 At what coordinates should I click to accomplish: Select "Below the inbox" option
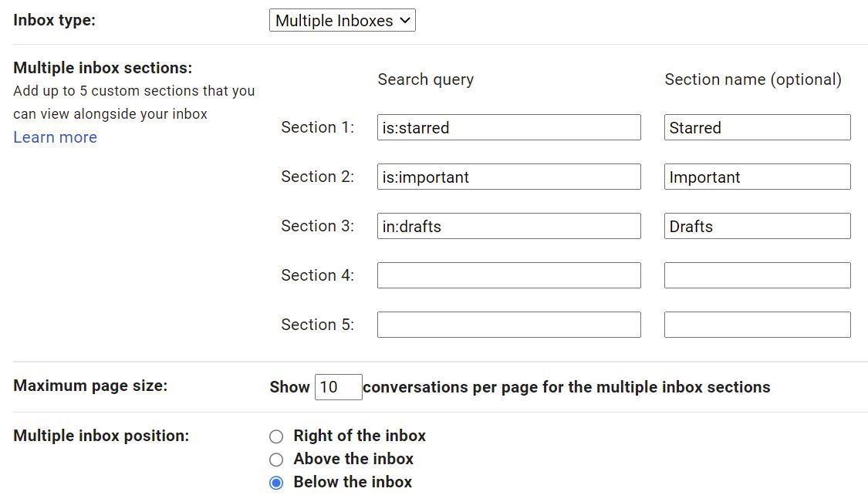coord(276,483)
